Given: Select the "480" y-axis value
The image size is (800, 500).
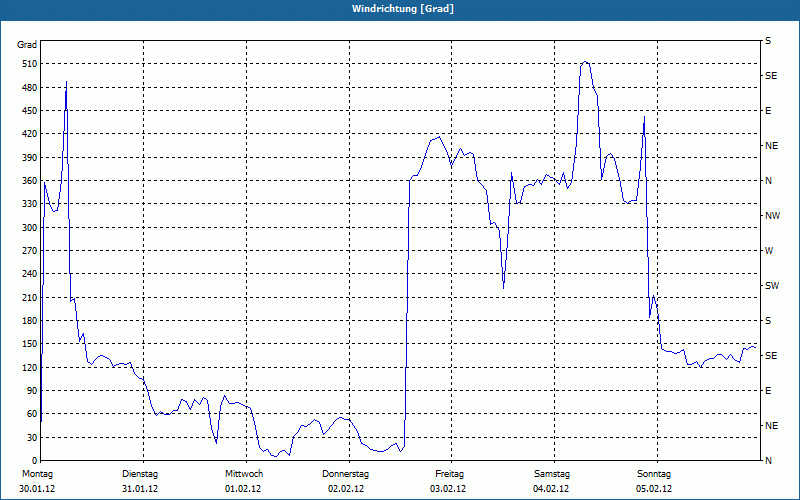Looking at the screenshot, I should [29, 88].
